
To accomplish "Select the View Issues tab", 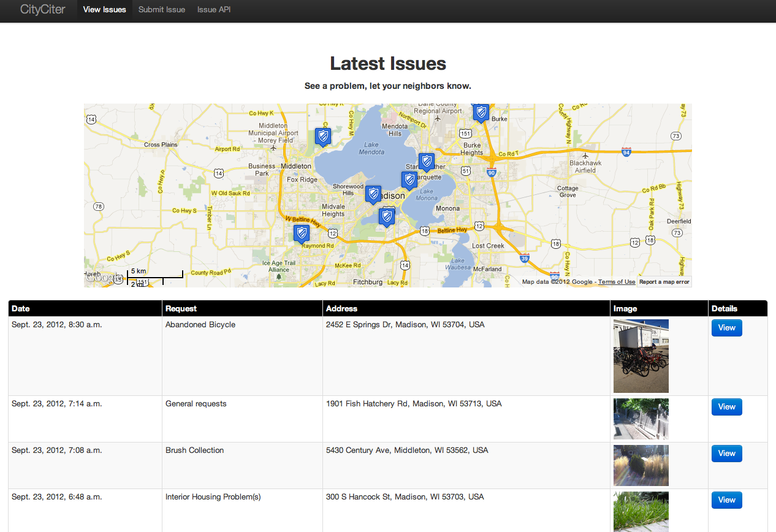I will pos(104,10).
